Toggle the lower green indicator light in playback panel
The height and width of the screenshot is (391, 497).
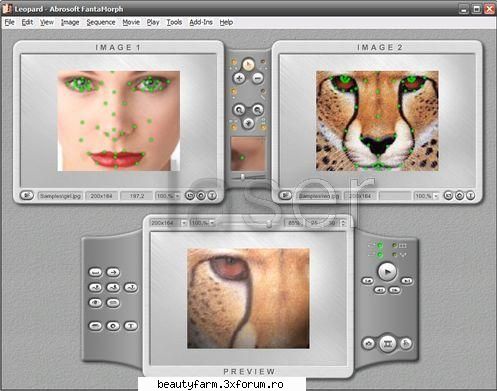(x=380, y=255)
